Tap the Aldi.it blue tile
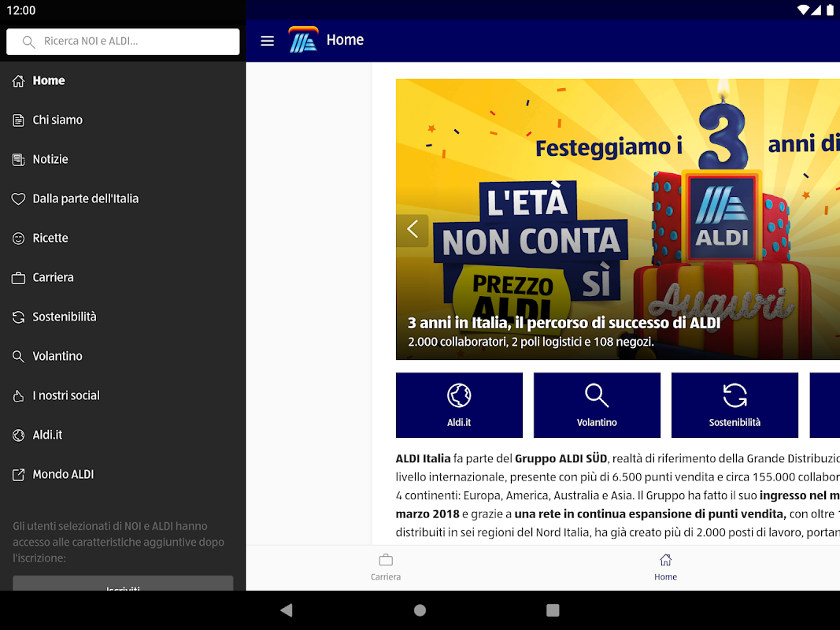This screenshot has width=840, height=630. (x=459, y=405)
